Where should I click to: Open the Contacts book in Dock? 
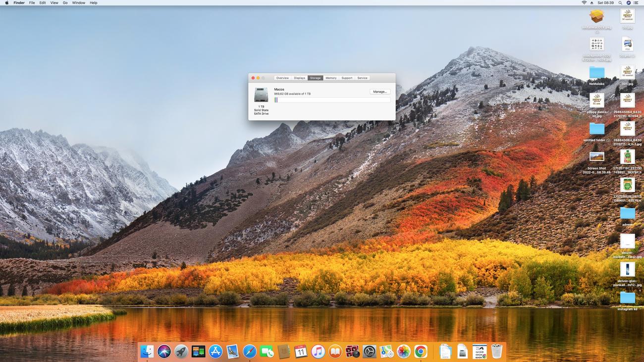click(x=284, y=351)
